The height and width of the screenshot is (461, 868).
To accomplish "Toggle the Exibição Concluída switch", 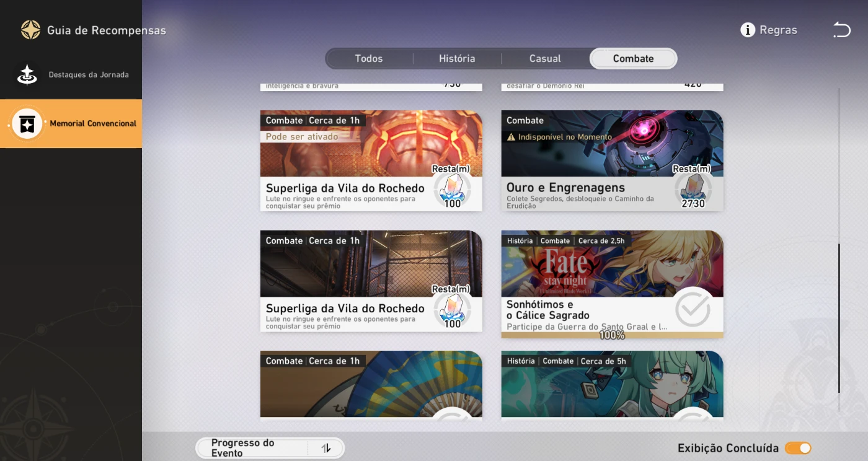I will pyautogui.click(x=798, y=448).
